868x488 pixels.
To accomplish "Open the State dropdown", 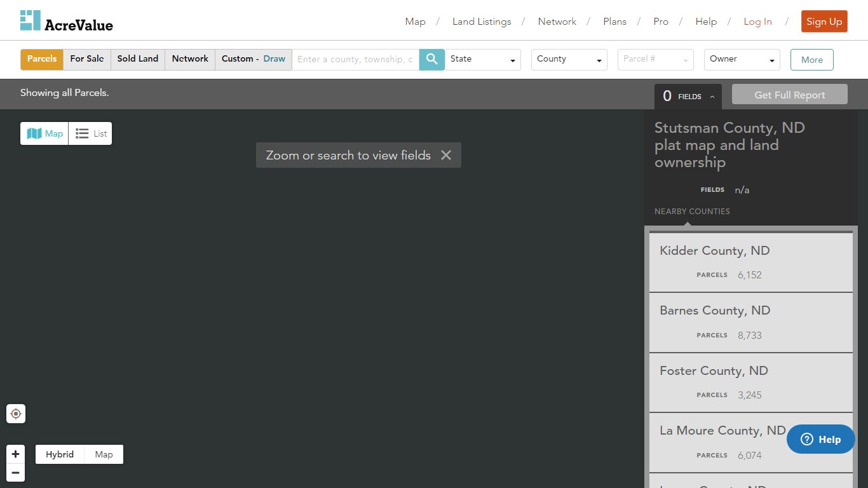I will pos(483,59).
